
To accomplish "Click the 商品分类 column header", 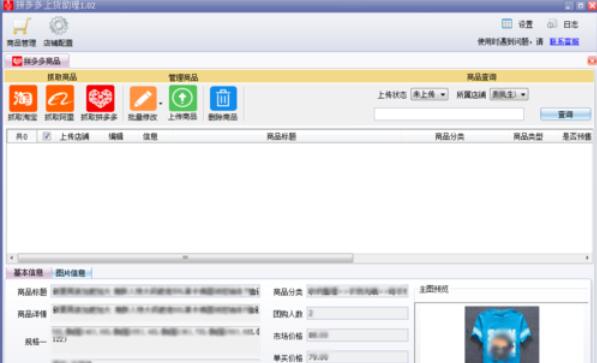I will coord(450,136).
